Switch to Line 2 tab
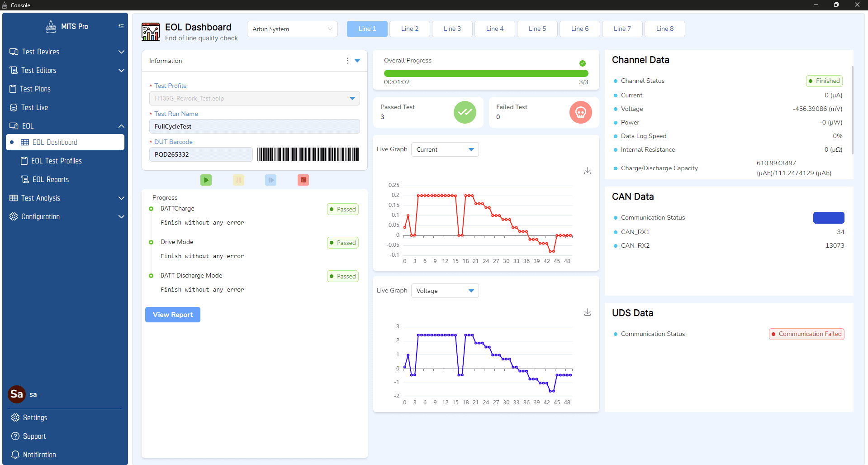 click(x=410, y=29)
